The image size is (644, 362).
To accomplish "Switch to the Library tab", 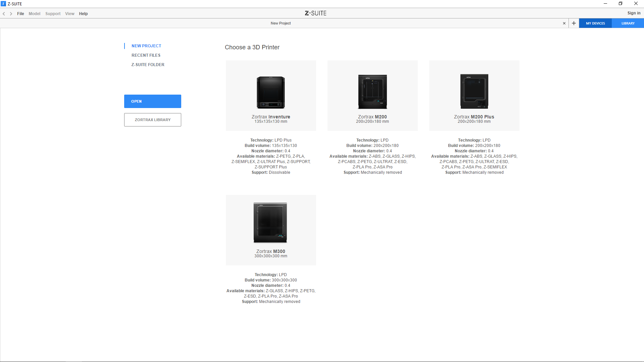I will click(x=628, y=23).
